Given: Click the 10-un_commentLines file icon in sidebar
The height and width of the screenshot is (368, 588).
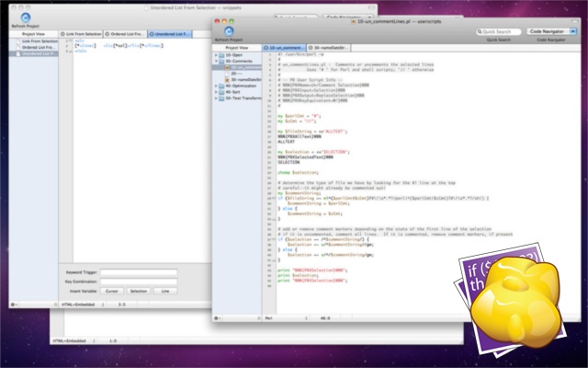Looking at the screenshot, I should pyautogui.click(x=227, y=67).
